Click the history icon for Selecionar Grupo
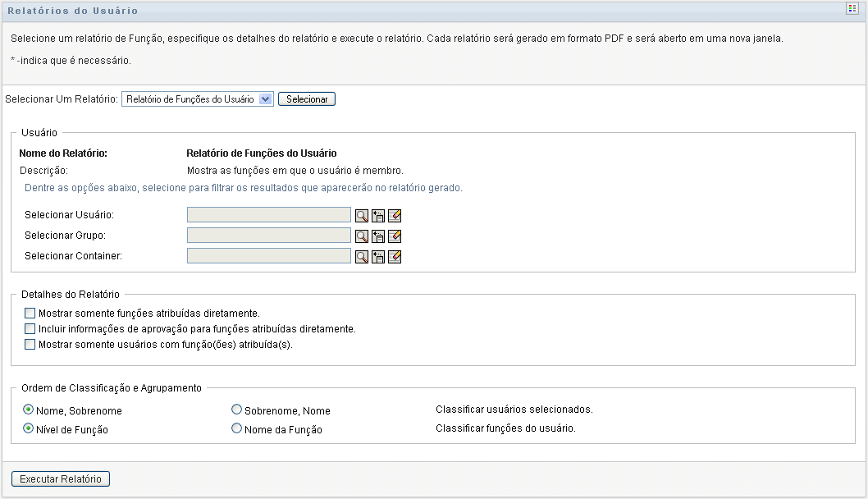The image size is (868, 499). (x=378, y=236)
